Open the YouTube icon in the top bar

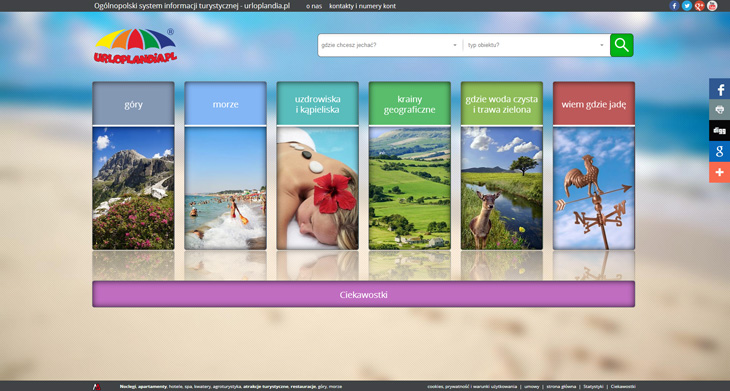pos(712,6)
